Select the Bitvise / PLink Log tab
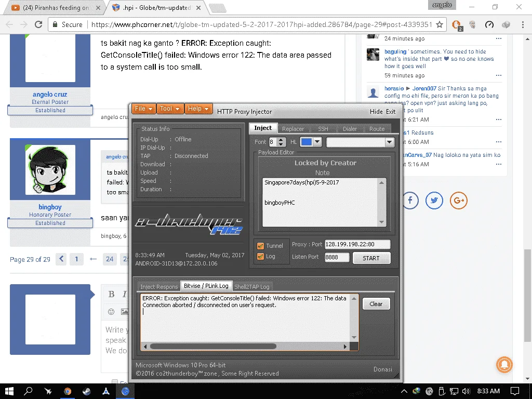The width and height of the screenshot is (532, 399). click(206, 286)
